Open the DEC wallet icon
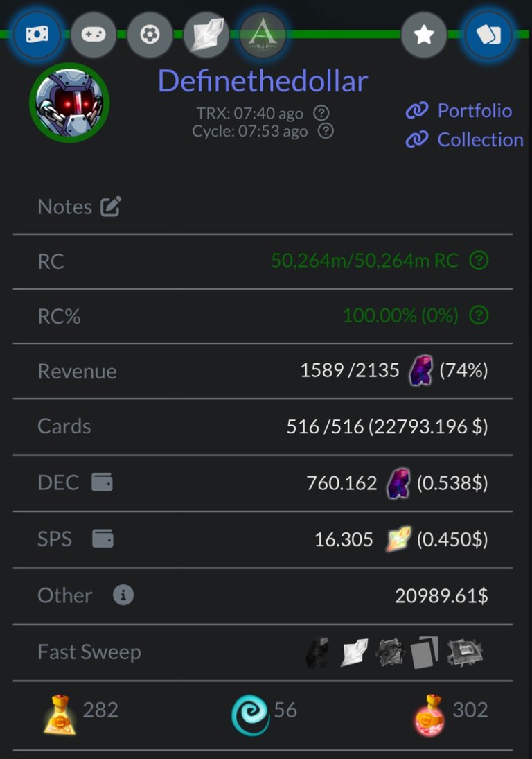 102,482
